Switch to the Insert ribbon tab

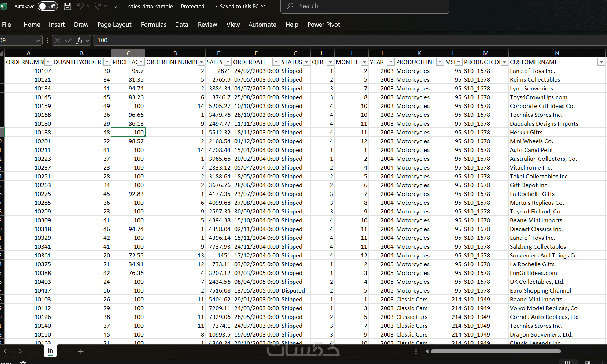(x=57, y=25)
